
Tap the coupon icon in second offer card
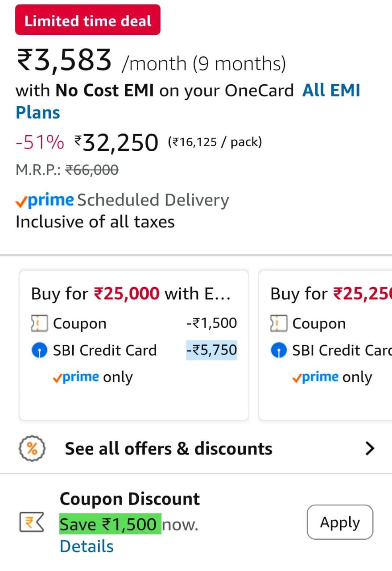[x=279, y=323]
